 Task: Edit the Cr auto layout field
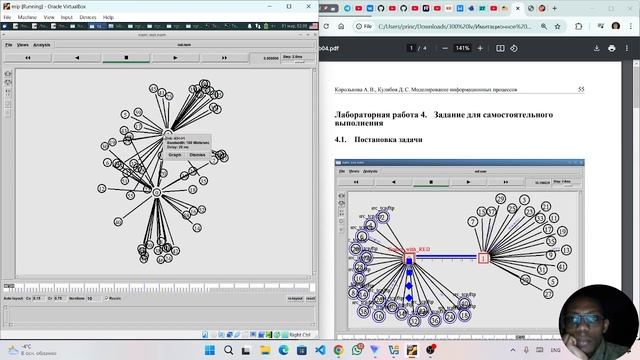pyautogui.click(x=60, y=298)
